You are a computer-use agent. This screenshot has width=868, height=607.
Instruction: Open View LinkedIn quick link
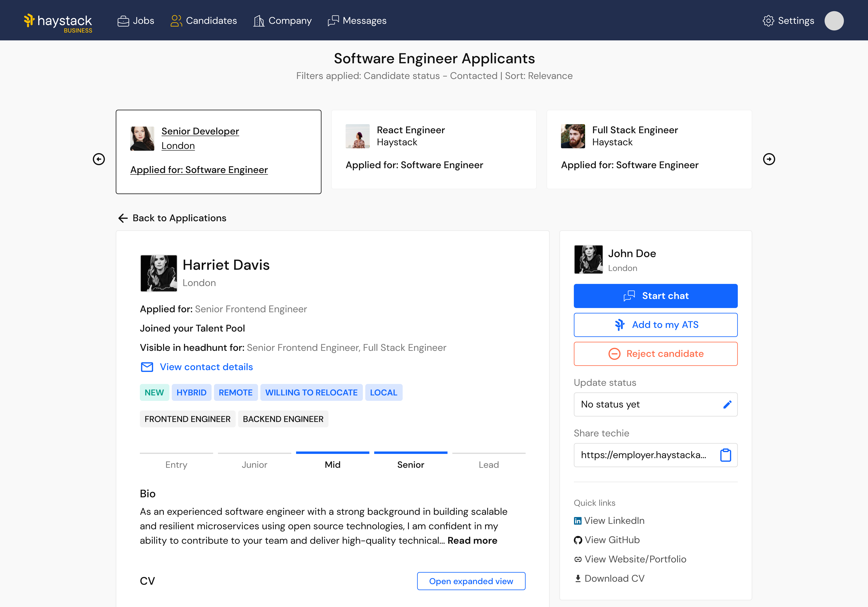(609, 521)
